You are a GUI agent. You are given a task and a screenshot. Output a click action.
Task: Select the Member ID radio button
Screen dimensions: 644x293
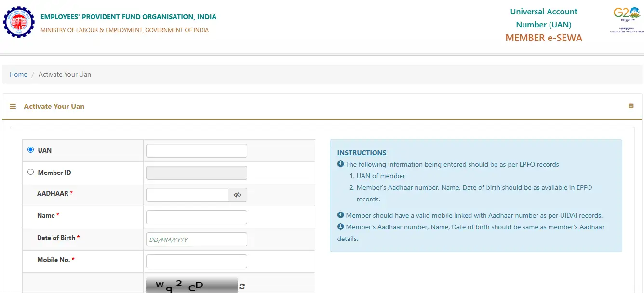point(31,172)
